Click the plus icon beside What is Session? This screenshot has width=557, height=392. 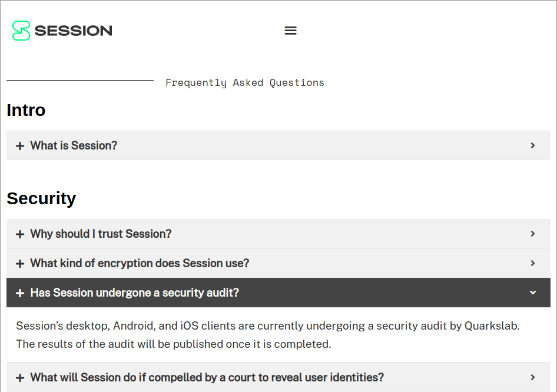[x=20, y=146]
